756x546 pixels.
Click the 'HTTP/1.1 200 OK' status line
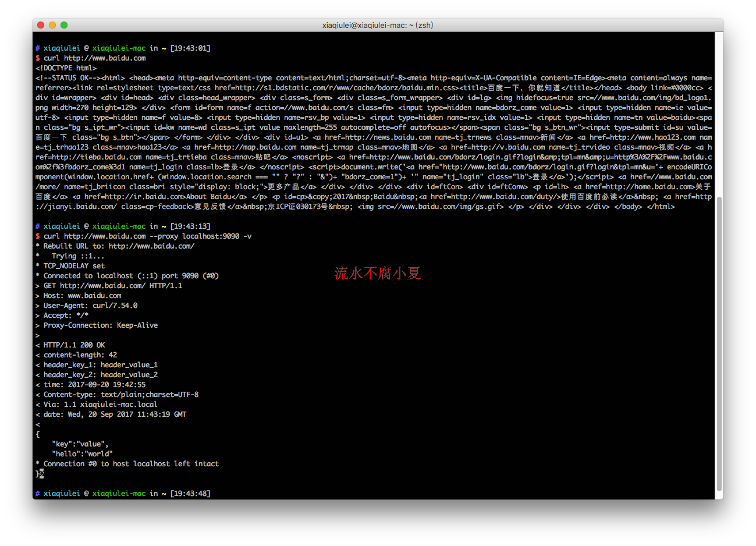click(70, 345)
